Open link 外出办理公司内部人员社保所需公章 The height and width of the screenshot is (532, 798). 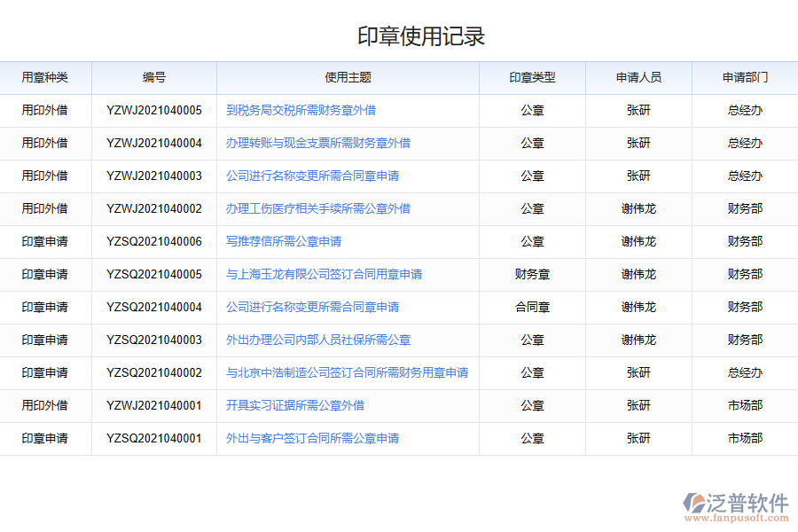coord(317,340)
